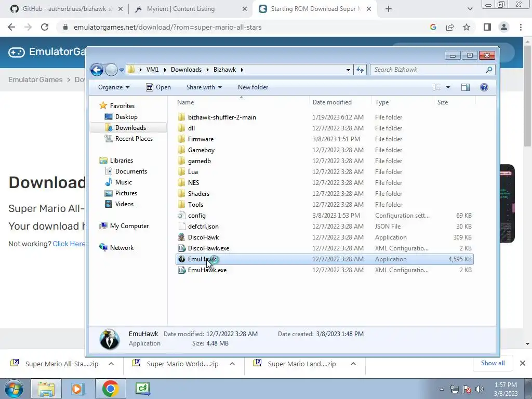Open the Chrome three-dot menu

coord(521,27)
